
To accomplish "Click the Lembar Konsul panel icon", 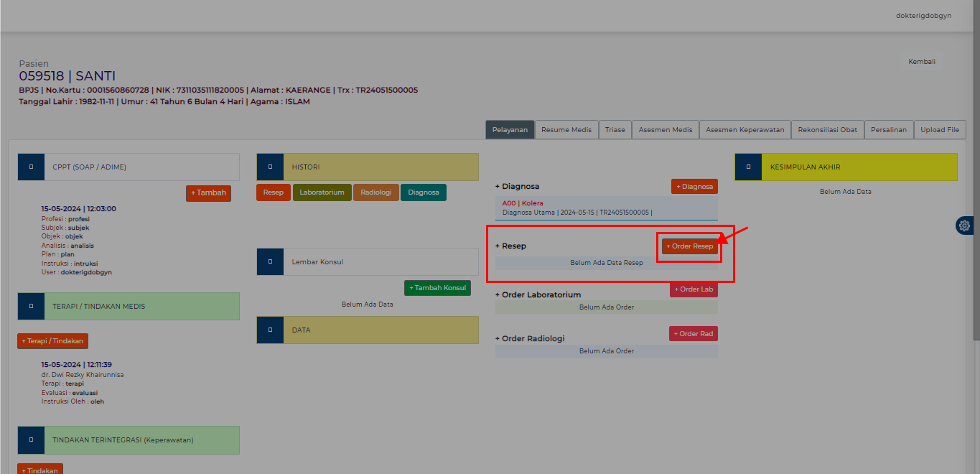I will 270,262.
